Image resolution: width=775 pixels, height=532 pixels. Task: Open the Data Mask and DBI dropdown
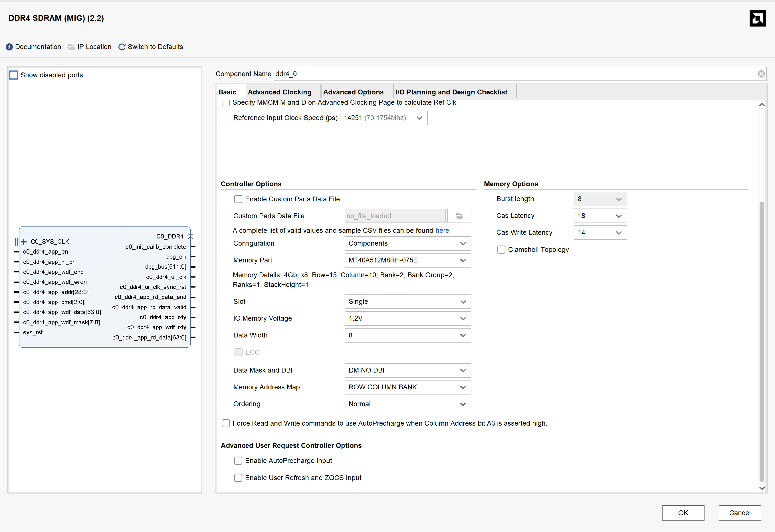(407, 370)
